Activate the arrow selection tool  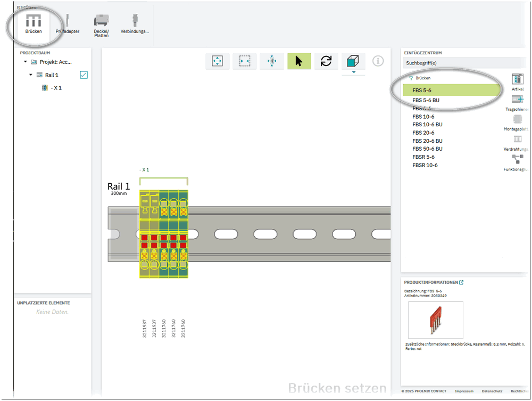[299, 61]
